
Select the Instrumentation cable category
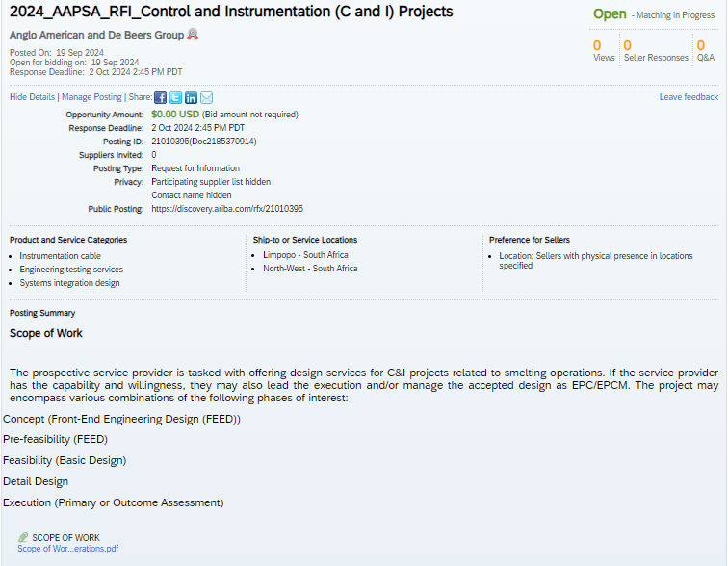click(60, 256)
